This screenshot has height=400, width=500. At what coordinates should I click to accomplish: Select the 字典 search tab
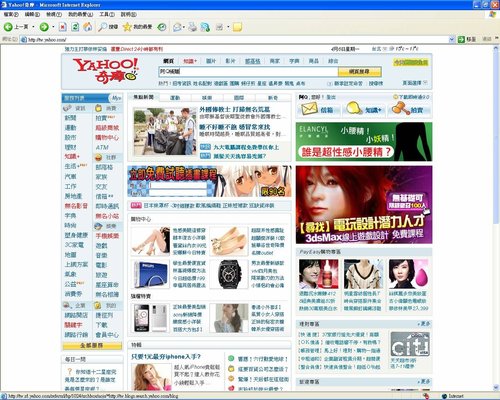(294, 61)
